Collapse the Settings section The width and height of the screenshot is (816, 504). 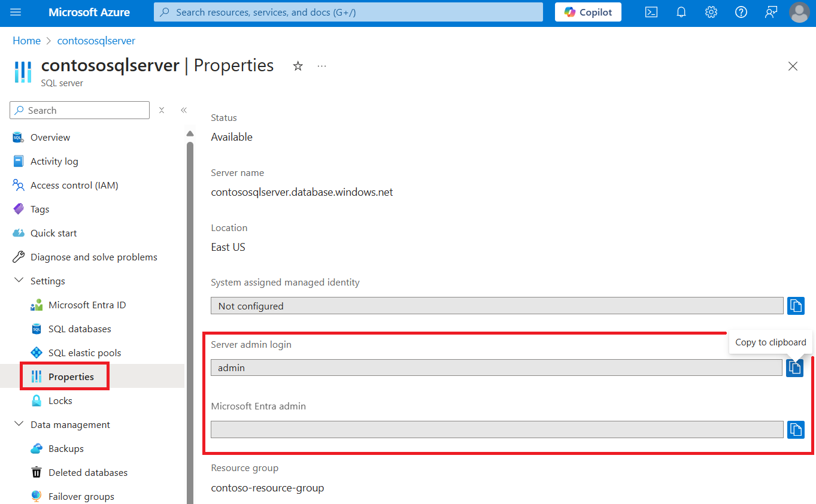tap(19, 280)
